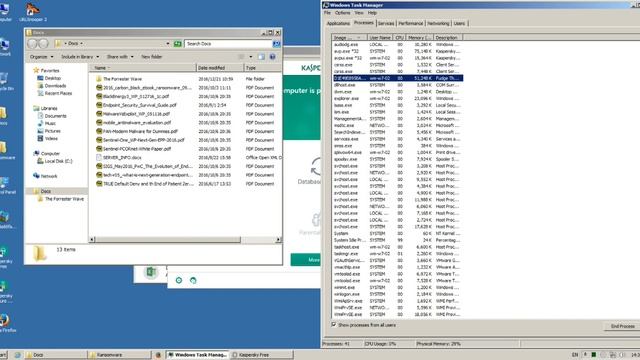Click the Back arrow in Docs explorer
Viewport: 640px width, 360px height.
[32, 43]
